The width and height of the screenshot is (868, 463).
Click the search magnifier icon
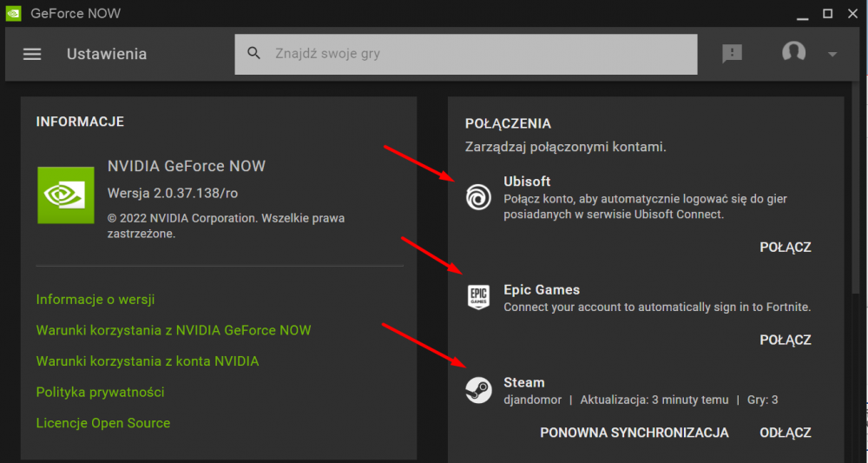click(254, 53)
